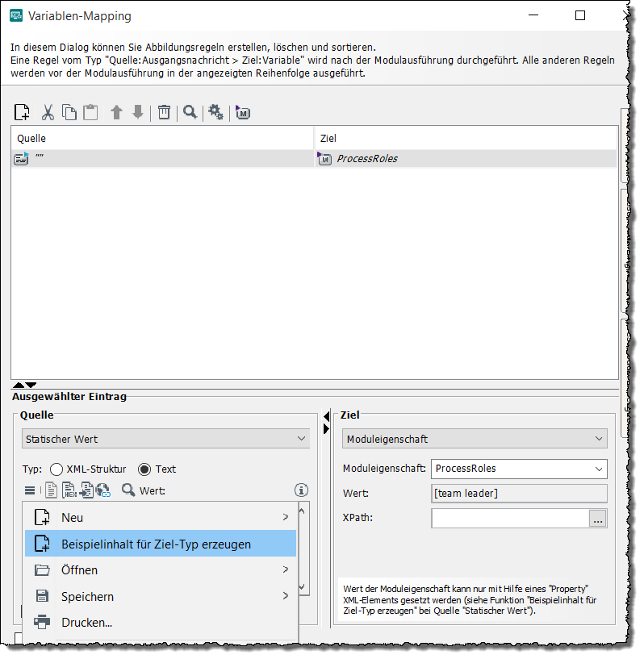Select the XML-Struktur radio button
Viewport: 644px width, 659px height.
(x=56, y=469)
